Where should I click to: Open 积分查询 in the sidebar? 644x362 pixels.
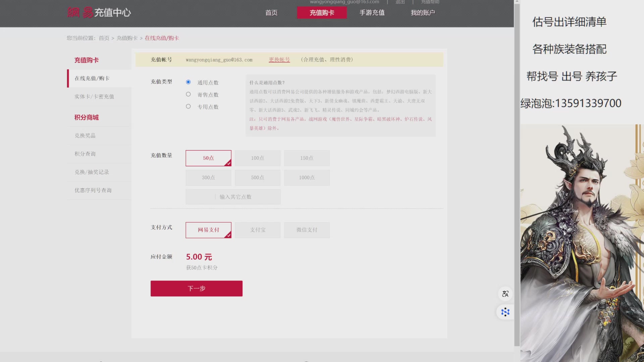[x=99, y=154]
